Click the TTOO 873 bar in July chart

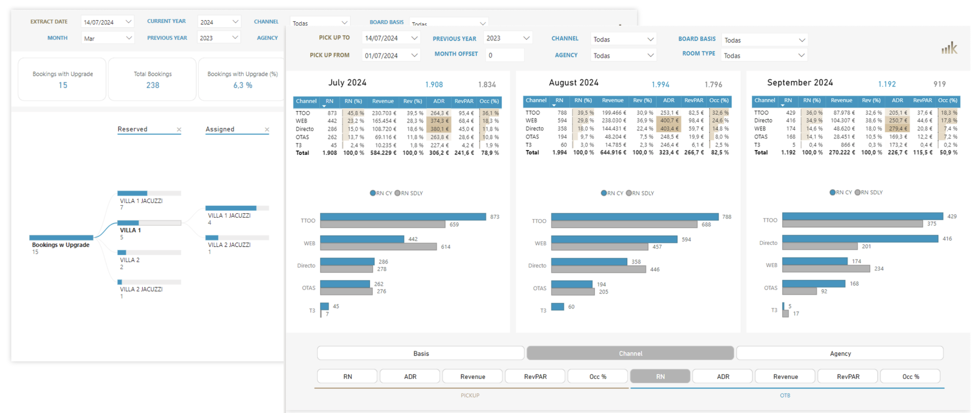(x=403, y=217)
